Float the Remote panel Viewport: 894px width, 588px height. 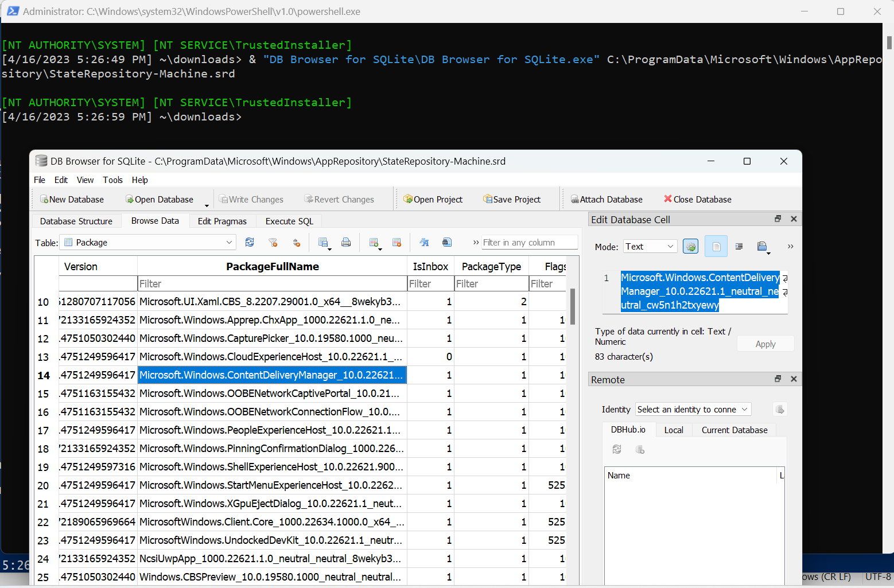778,379
